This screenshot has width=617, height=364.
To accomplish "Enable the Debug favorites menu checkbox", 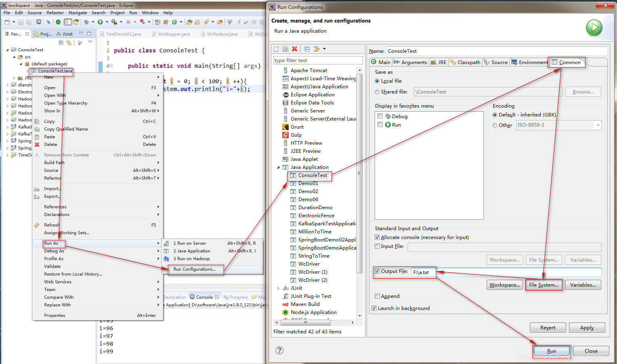I will (380, 116).
